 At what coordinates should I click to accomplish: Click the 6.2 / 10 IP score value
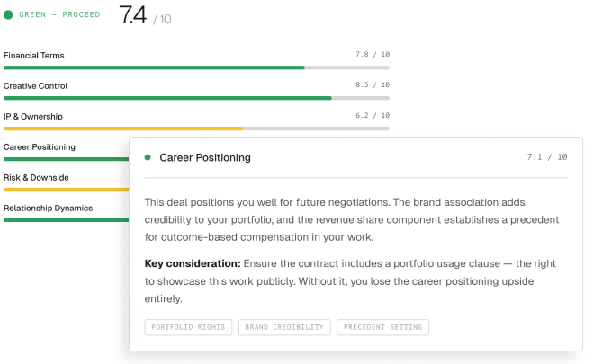(373, 116)
